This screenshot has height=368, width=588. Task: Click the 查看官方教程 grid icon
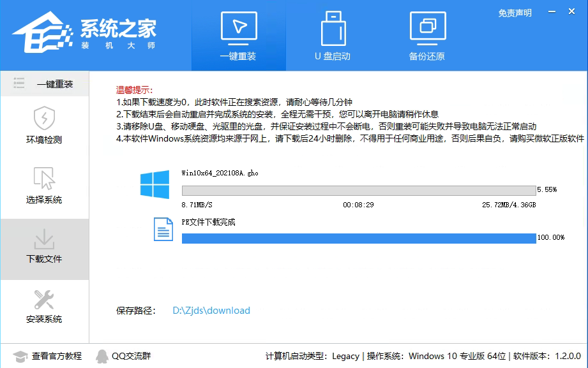pyautogui.click(x=18, y=356)
